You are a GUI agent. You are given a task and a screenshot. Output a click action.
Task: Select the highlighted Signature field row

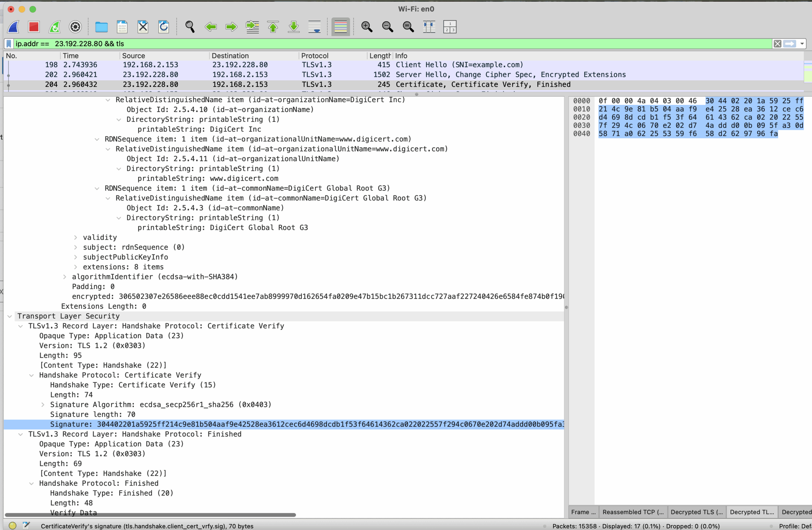tap(284, 425)
